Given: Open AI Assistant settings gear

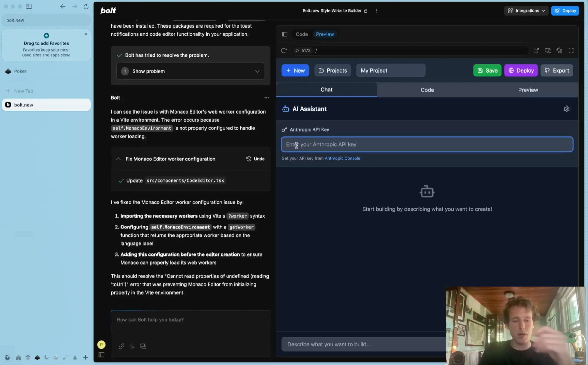Looking at the screenshot, I should 566,109.
